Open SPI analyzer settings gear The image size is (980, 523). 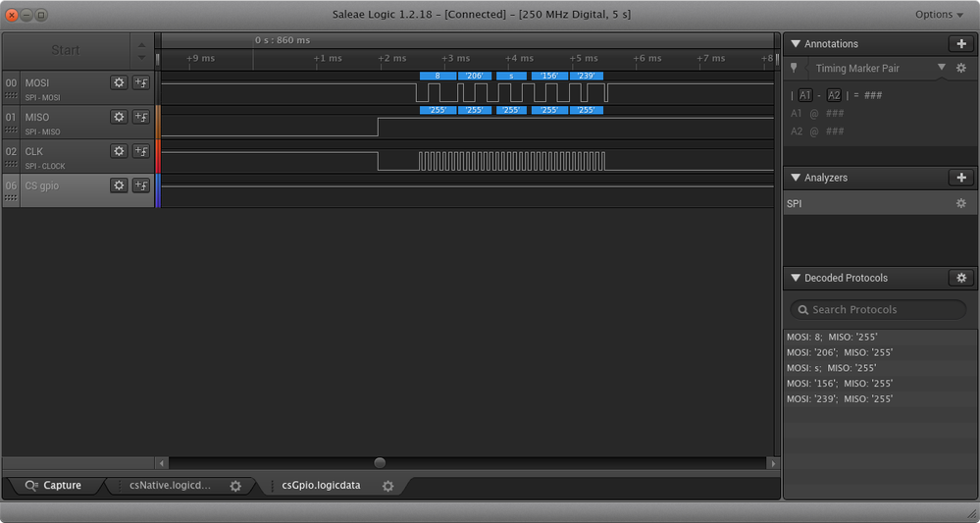961,203
